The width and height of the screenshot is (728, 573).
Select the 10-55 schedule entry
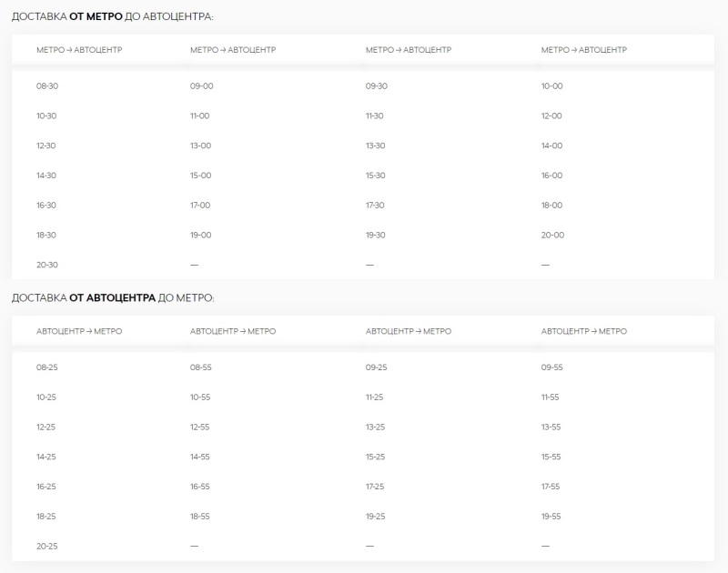(200, 397)
